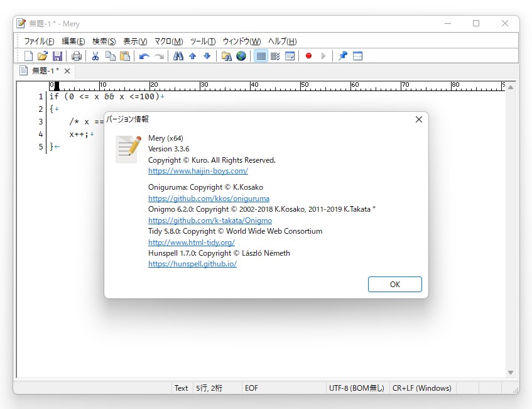Open the マクロ(M) menu
532x409 pixels.
(168, 41)
